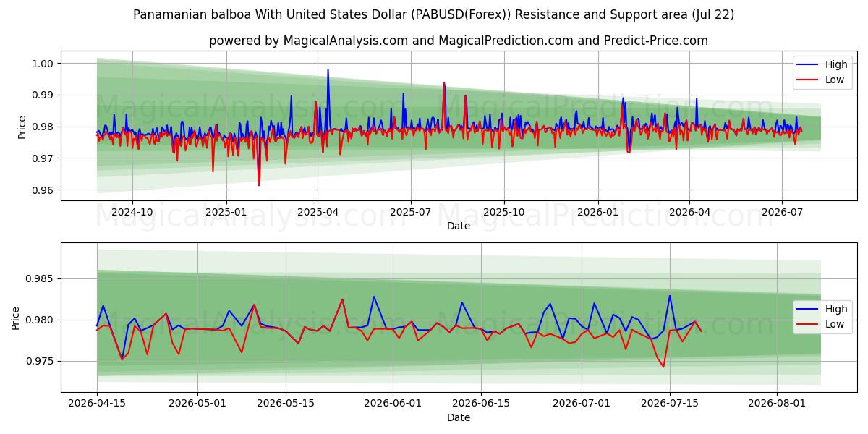Click 'Low' in the lower chart legend
This screenshot has height=434, width=868.
click(x=835, y=324)
